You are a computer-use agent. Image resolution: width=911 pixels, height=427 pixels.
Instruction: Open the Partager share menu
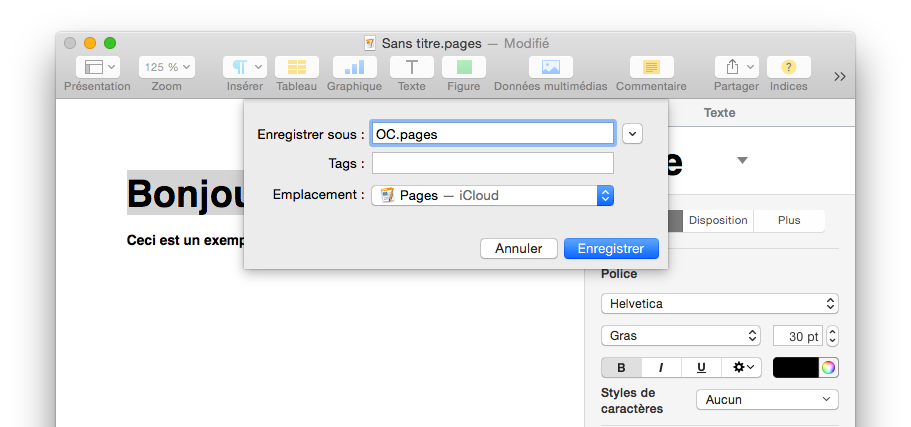(x=737, y=67)
